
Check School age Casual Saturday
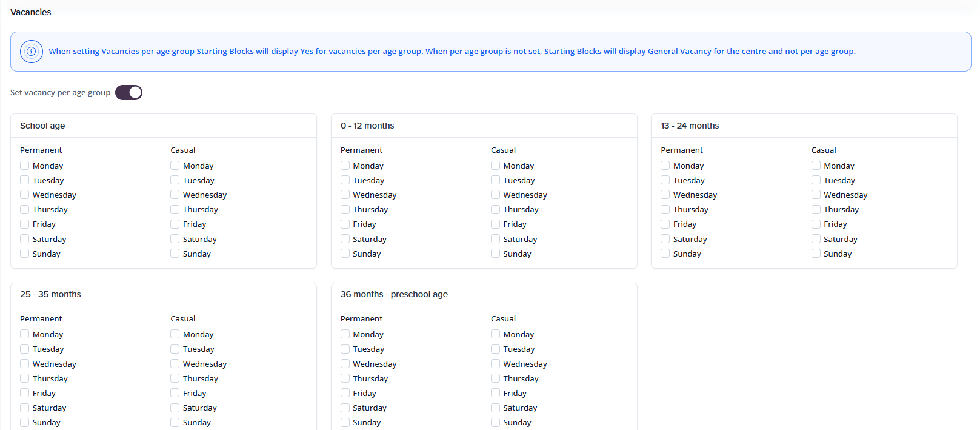click(x=175, y=239)
